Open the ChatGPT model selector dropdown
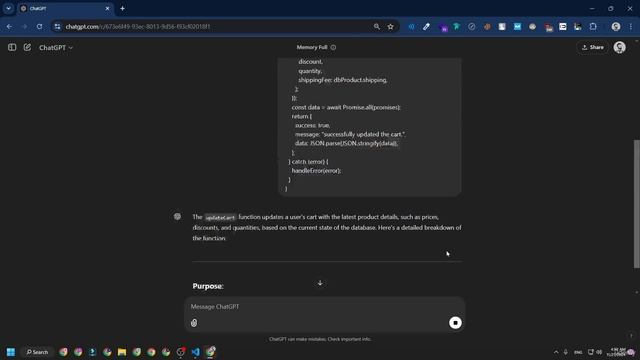640x360 pixels. [x=56, y=48]
